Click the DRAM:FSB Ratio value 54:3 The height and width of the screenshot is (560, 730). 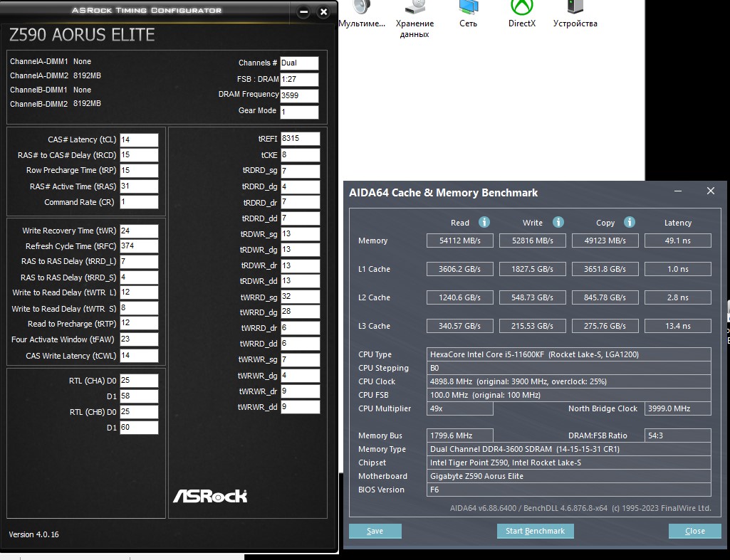[678, 435]
